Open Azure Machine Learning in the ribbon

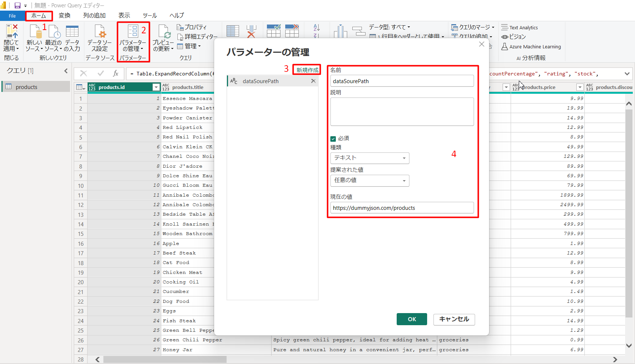point(531,47)
